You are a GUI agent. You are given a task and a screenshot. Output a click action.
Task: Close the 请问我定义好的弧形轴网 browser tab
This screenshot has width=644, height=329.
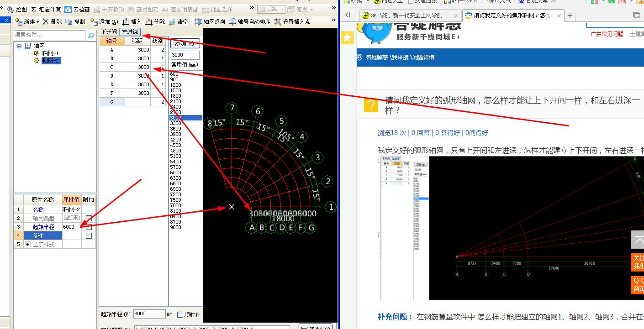[560, 16]
